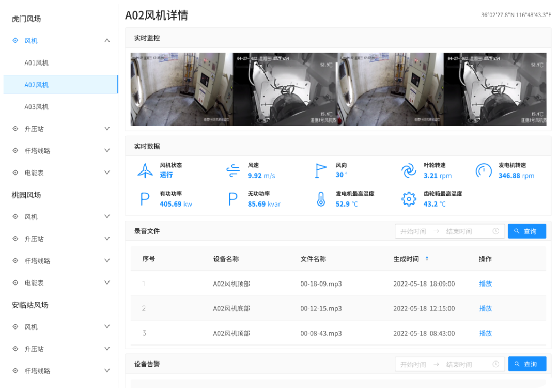Screen dimensions: 558x392
Task: Click the generator temperature thermometer icon
Action: pos(321,199)
